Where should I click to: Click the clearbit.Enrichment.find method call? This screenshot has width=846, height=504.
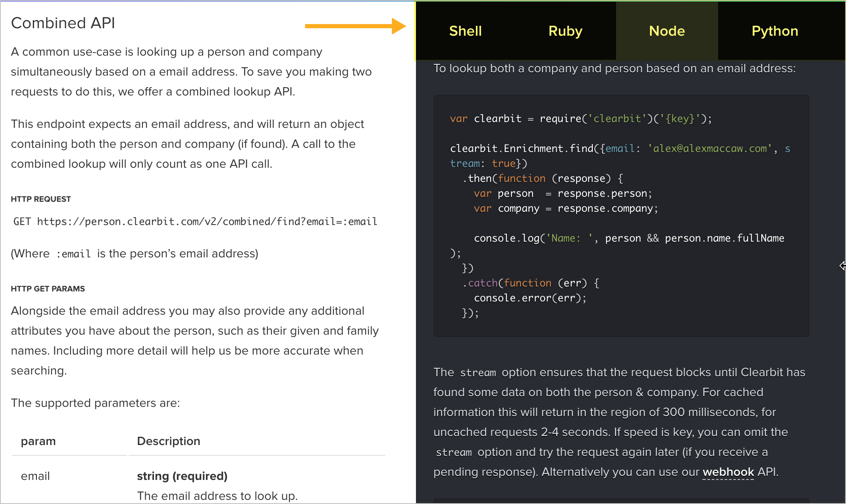(521, 148)
